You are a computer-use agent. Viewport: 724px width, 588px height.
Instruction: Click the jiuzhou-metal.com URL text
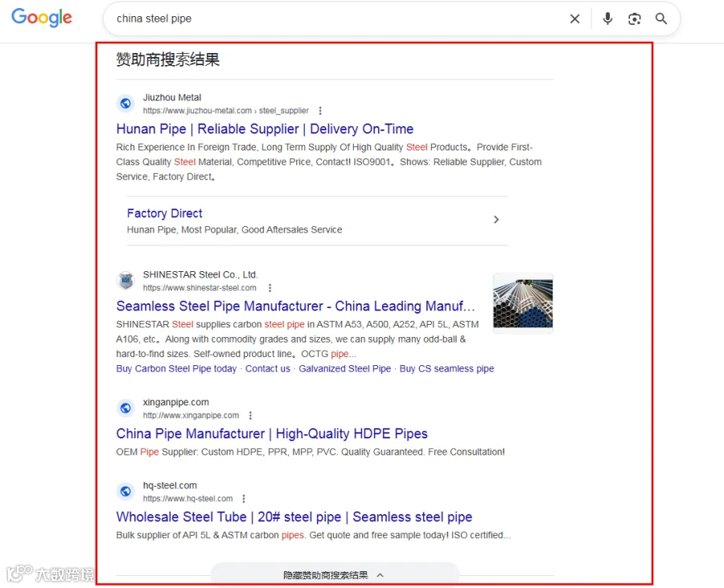coord(226,111)
